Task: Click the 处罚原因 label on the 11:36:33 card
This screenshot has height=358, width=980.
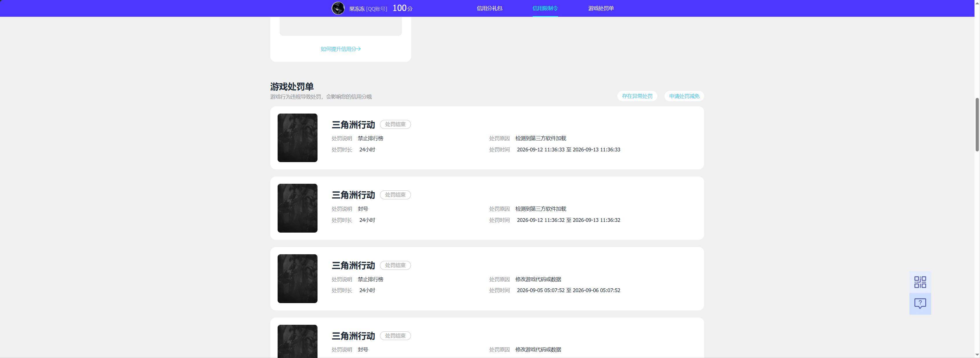Action: [499, 138]
